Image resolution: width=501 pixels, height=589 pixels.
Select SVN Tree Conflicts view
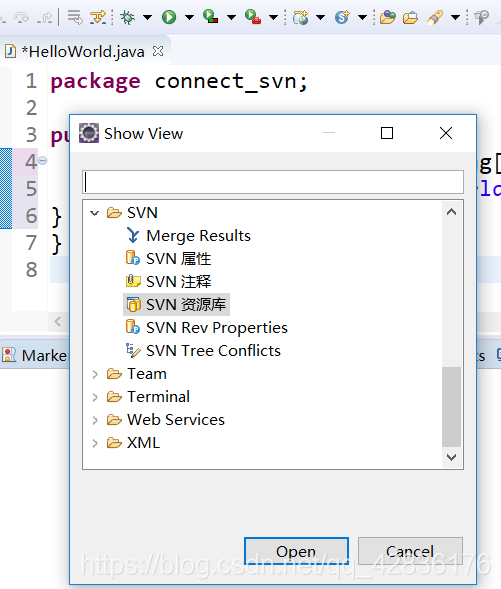(x=213, y=351)
